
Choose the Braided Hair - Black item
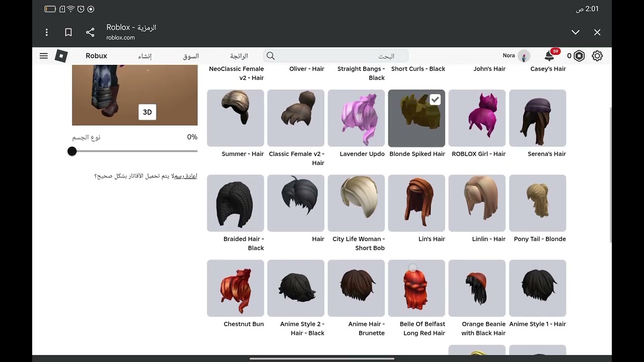[235, 203]
